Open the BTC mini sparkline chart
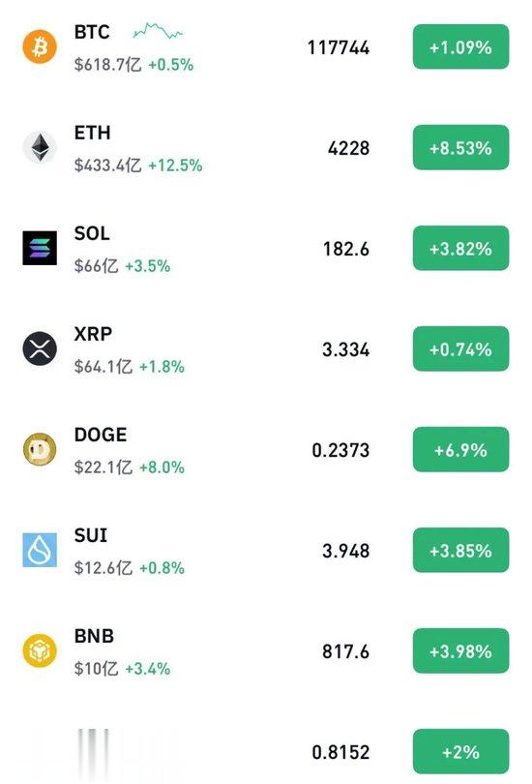 (x=158, y=31)
